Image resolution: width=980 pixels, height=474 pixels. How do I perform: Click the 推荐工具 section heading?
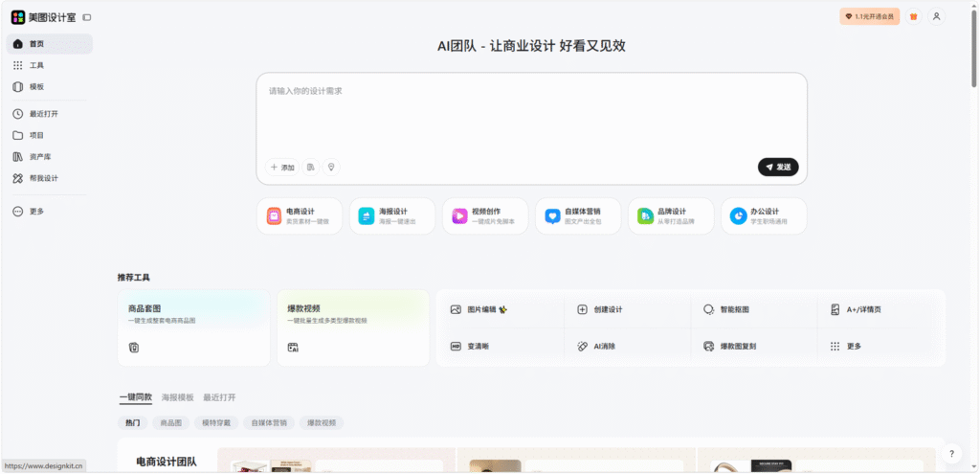tap(134, 277)
